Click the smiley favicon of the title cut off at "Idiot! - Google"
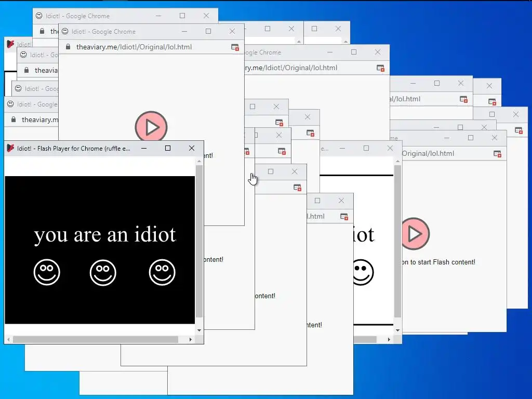Image resolution: width=532 pixels, height=399 pixels. [10, 104]
